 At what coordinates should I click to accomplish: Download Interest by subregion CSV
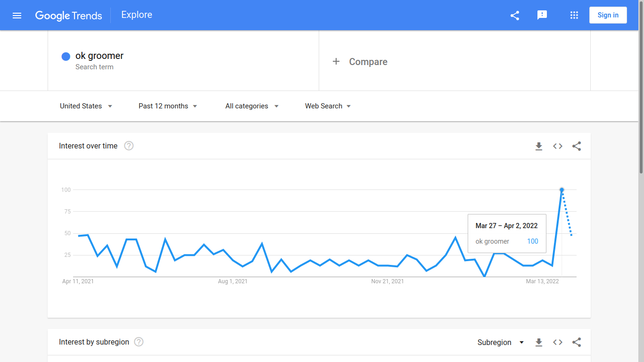[539, 342]
